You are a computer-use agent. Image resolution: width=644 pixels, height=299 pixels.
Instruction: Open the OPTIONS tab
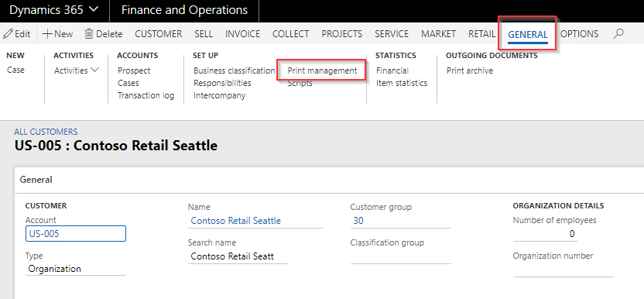pos(580,34)
